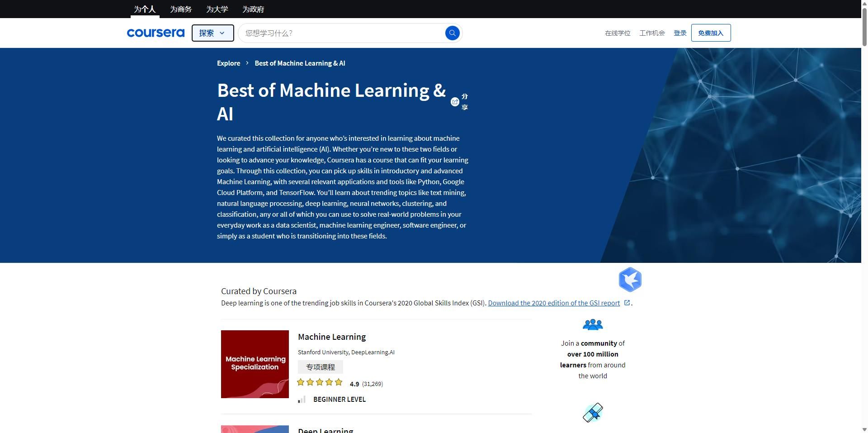Click the scrollbar up arrow
This screenshot has height=433, width=868.
tap(864, 3)
